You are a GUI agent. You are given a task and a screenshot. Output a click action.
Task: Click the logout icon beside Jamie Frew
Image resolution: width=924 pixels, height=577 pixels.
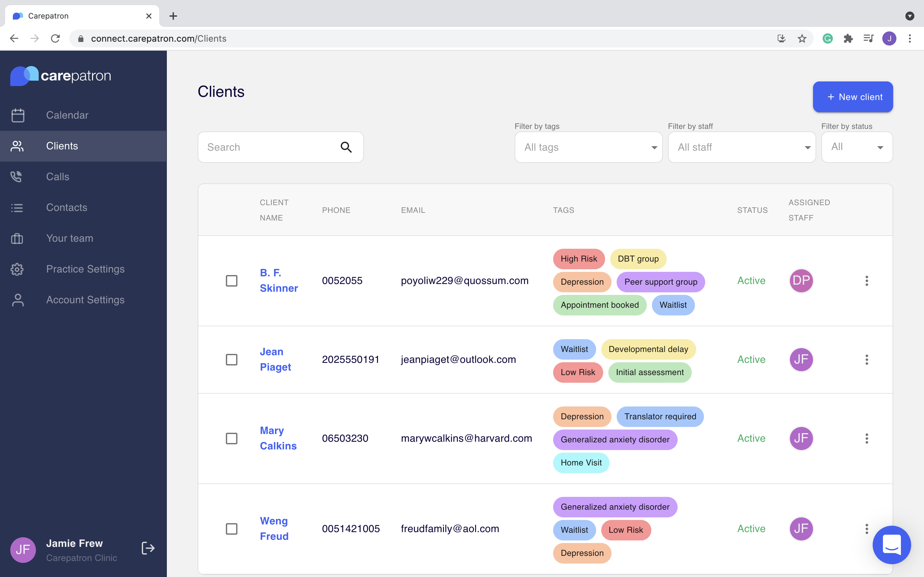tap(148, 548)
